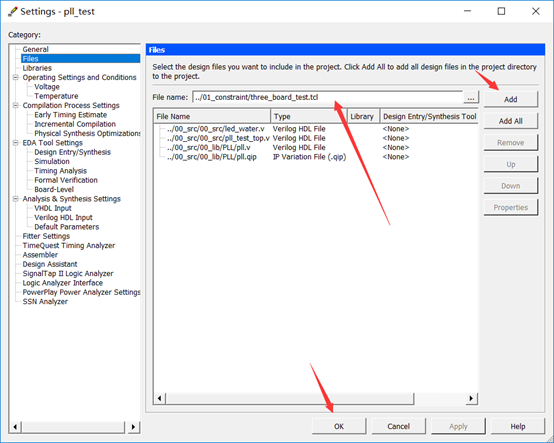
Task: Select Temperature settings
Action: pyautogui.click(x=56, y=96)
